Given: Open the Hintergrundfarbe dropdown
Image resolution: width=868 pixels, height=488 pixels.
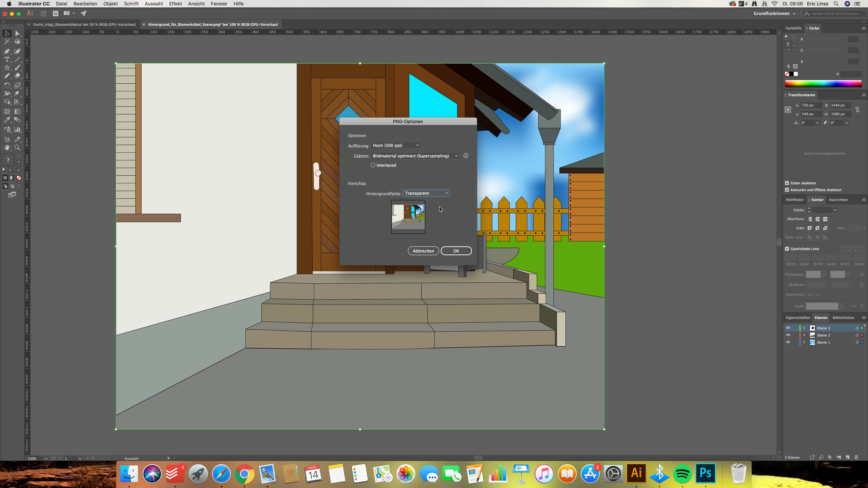Looking at the screenshot, I should point(426,193).
